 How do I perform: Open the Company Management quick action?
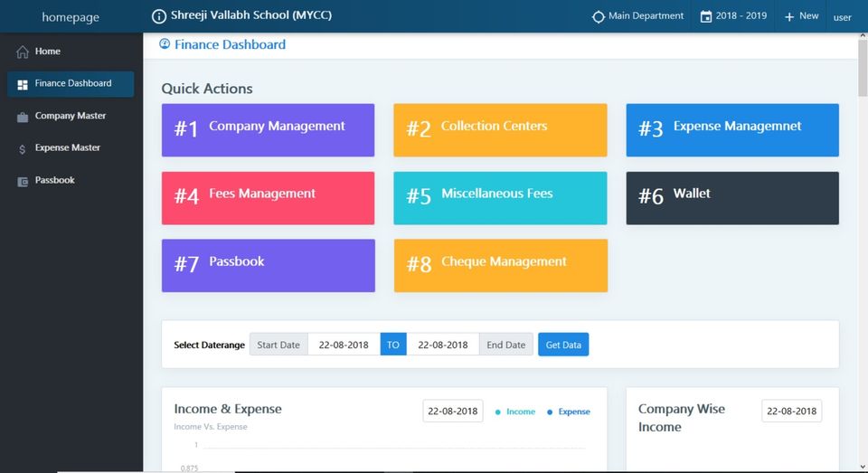(x=268, y=130)
